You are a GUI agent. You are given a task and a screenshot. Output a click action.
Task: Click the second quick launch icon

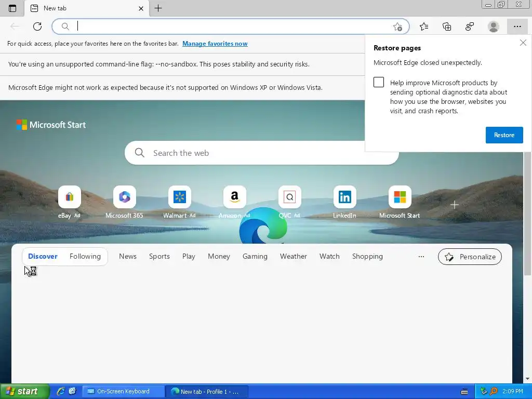[72, 391]
